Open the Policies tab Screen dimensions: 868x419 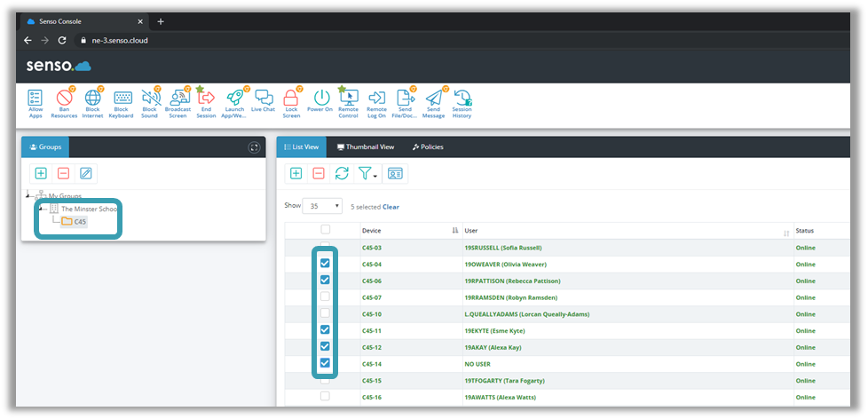point(428,147)
